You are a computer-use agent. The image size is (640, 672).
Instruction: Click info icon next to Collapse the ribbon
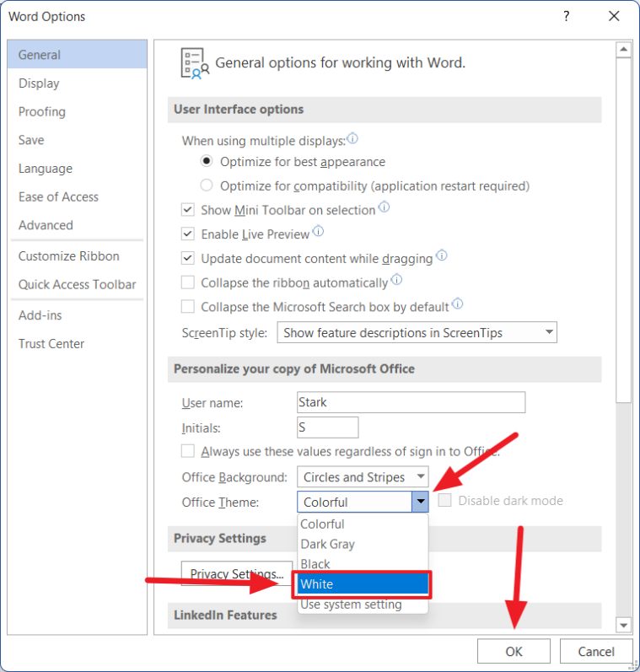tap(396, 280)
